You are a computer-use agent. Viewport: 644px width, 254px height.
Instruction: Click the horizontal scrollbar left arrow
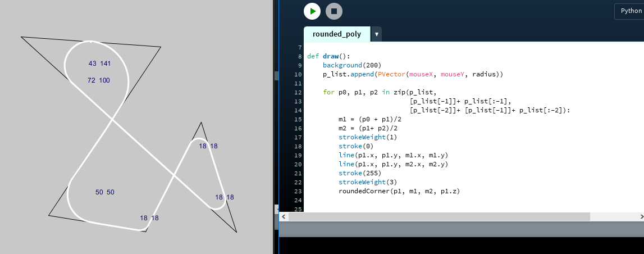click(284, 216)
